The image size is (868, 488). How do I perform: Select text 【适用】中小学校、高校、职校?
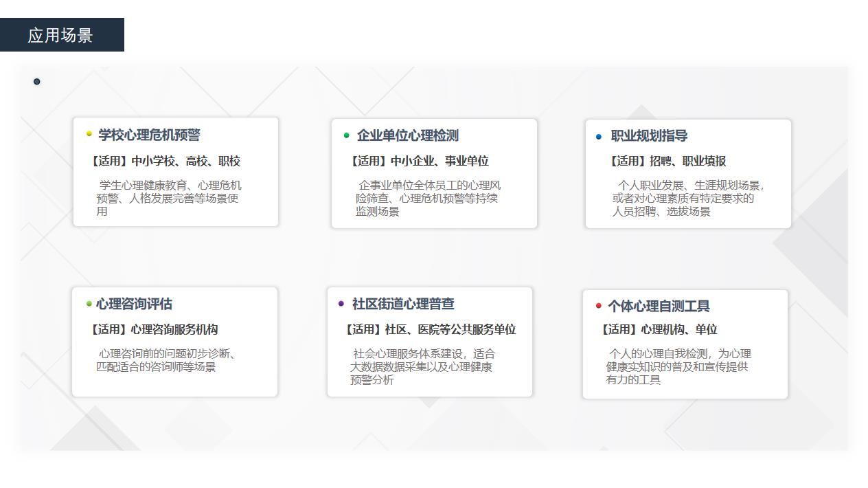point(165,161)
